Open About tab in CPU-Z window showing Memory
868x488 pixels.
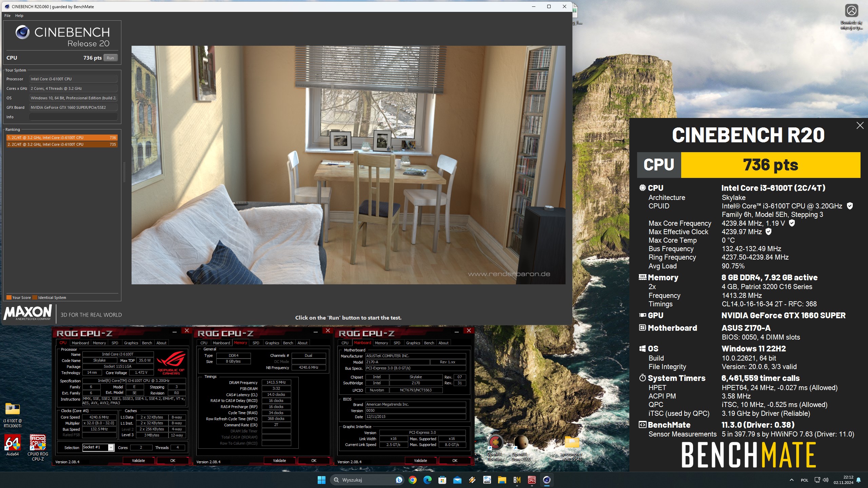302,343
